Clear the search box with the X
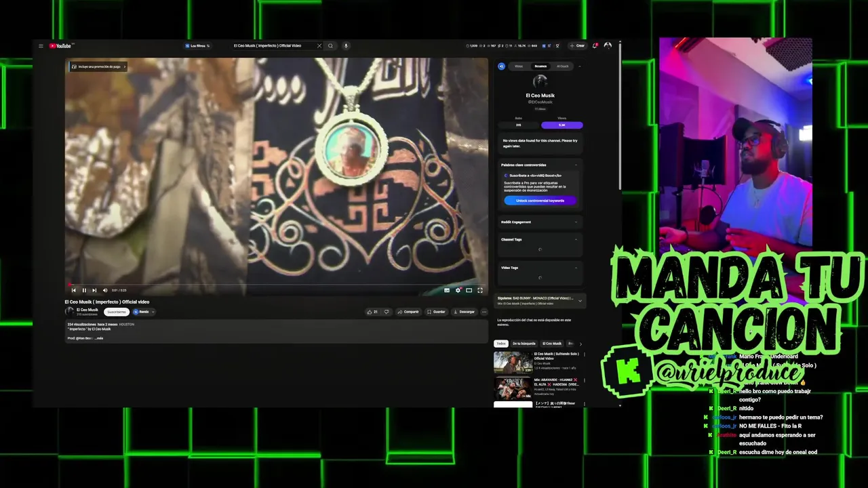The image size is (868, 488). (319, 46)
